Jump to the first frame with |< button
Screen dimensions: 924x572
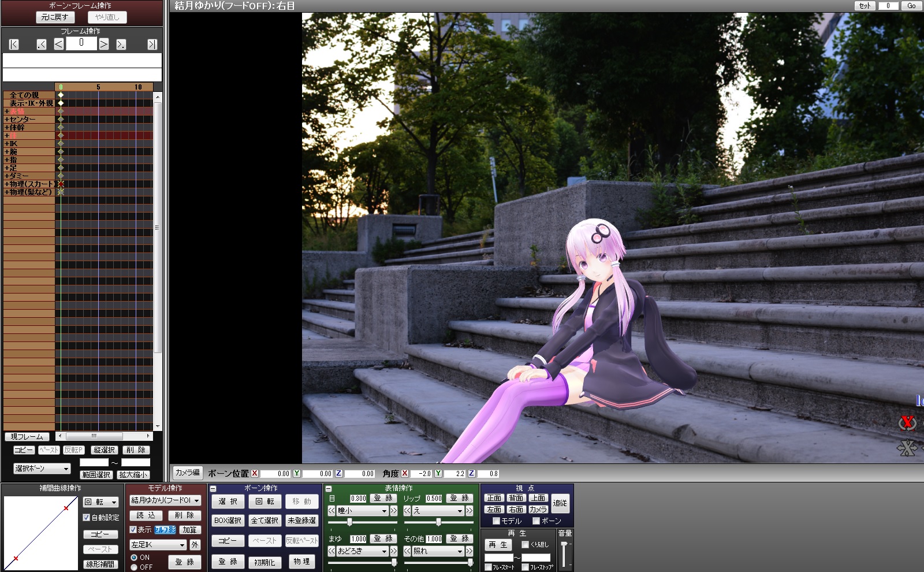(x=14, y=44)
